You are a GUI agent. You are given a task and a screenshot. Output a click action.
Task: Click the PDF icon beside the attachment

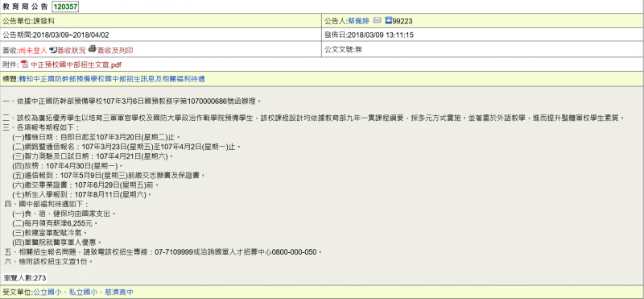[x=25, y=64]
